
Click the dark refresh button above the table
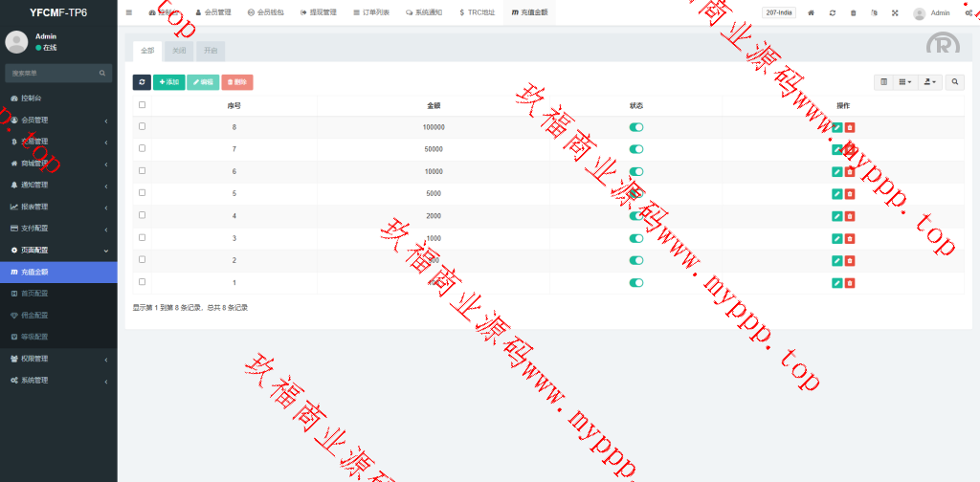[x=142, y=82]
